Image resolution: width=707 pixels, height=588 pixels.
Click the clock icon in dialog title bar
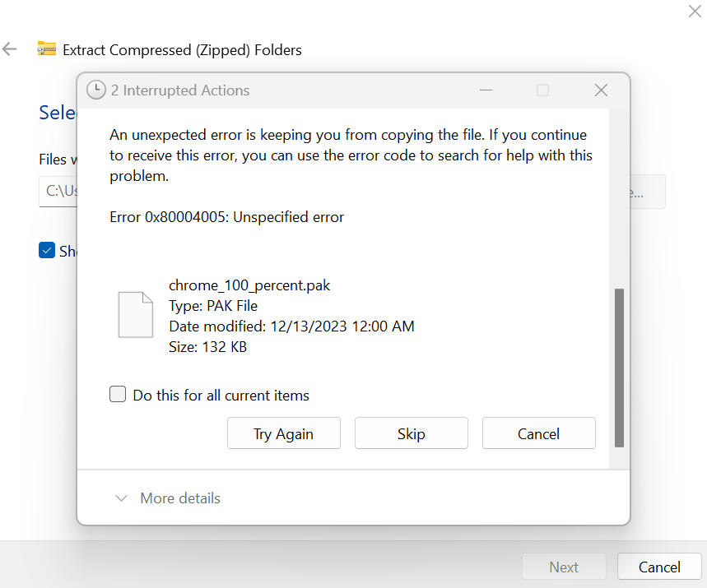[96, 90]
